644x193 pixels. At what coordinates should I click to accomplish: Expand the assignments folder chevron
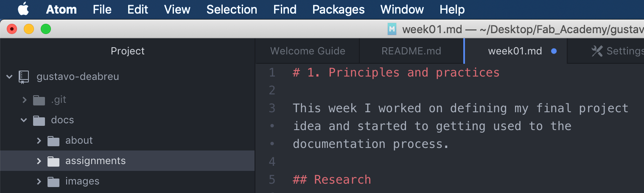pyautogui.click(x=39, y=161)
